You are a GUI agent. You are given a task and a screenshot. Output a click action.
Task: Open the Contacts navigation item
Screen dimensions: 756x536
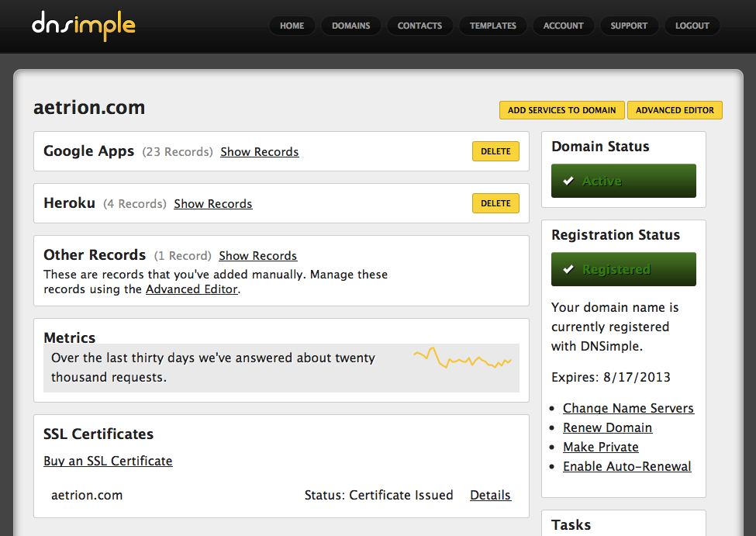419,26
